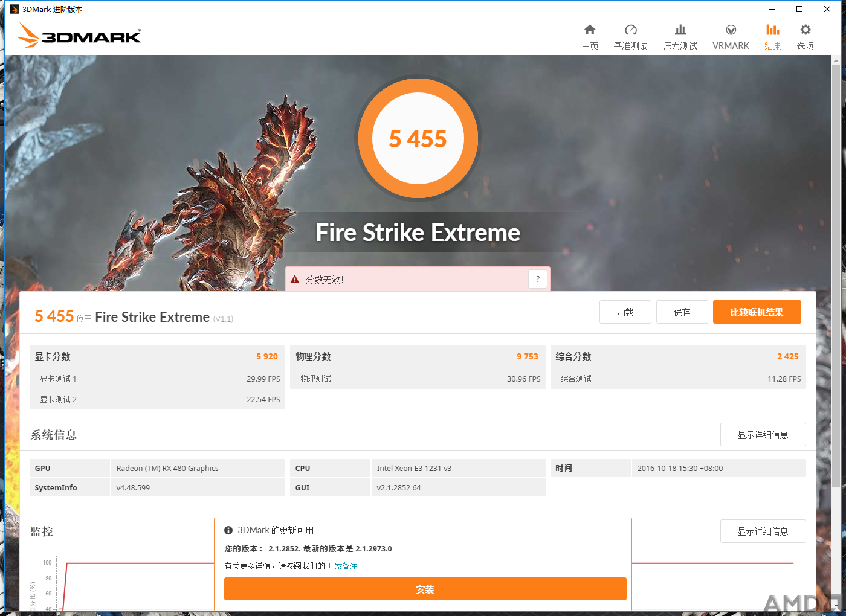Viewport: 846px width, 616px height.
Task: Click the red monitoring graph line
Action: coord(139,563)
